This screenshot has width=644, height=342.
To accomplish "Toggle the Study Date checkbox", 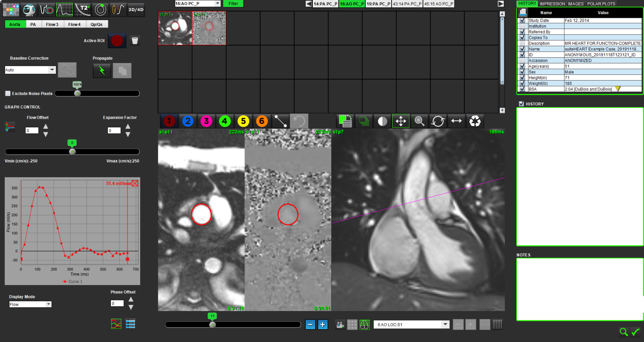I will tap(522, 21).
